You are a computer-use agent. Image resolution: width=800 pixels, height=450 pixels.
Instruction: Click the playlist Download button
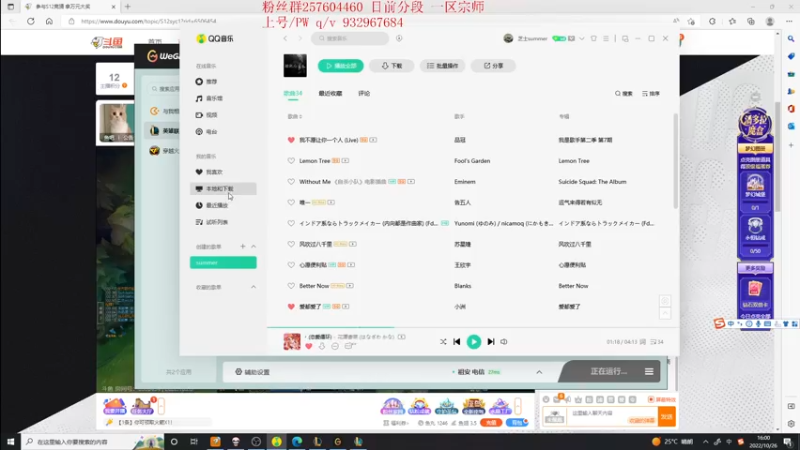tap(391, 66)
